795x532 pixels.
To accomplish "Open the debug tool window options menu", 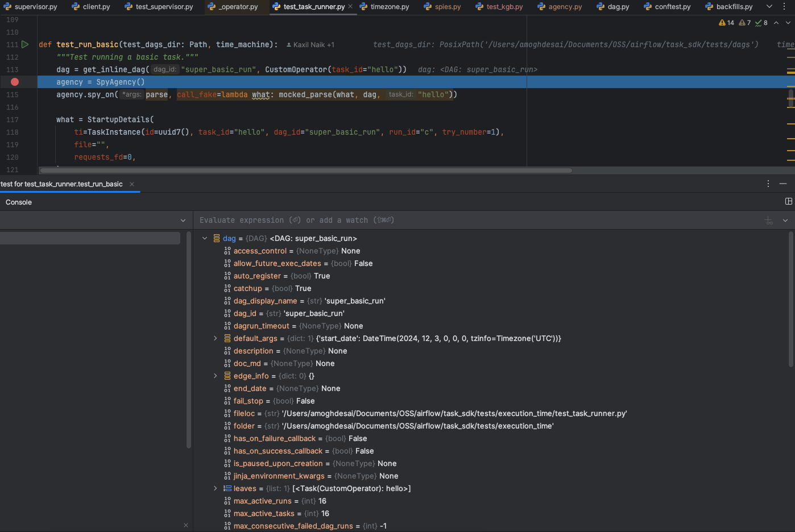I will 768,184.
